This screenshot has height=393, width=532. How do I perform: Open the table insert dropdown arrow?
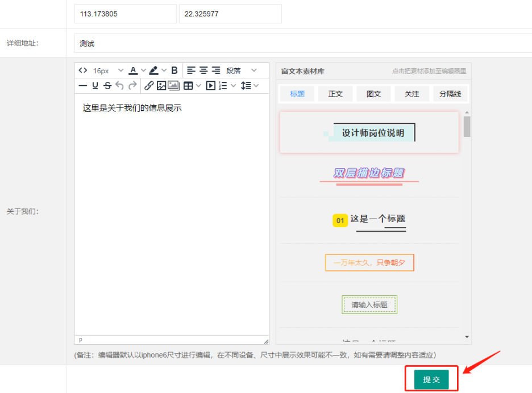click(198, 86)
